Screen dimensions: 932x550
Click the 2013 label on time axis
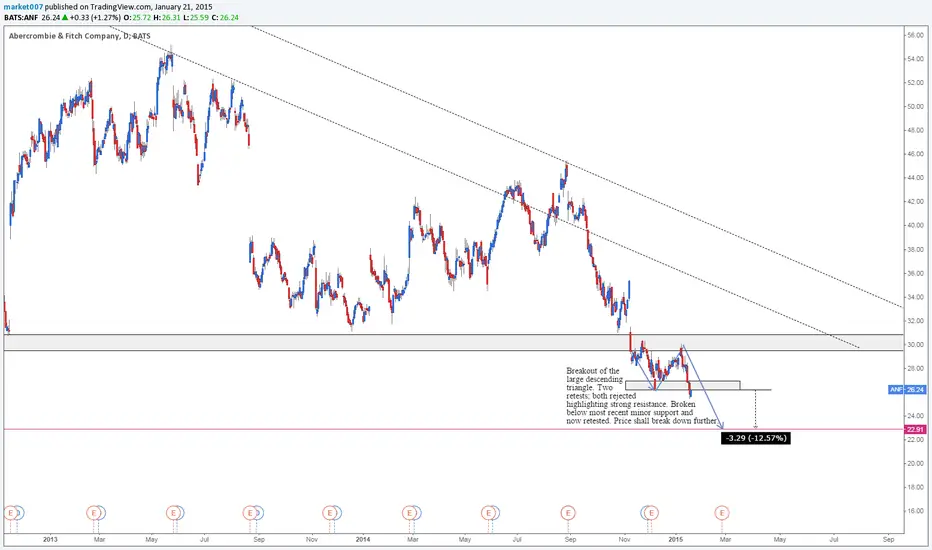coord(50,539)
